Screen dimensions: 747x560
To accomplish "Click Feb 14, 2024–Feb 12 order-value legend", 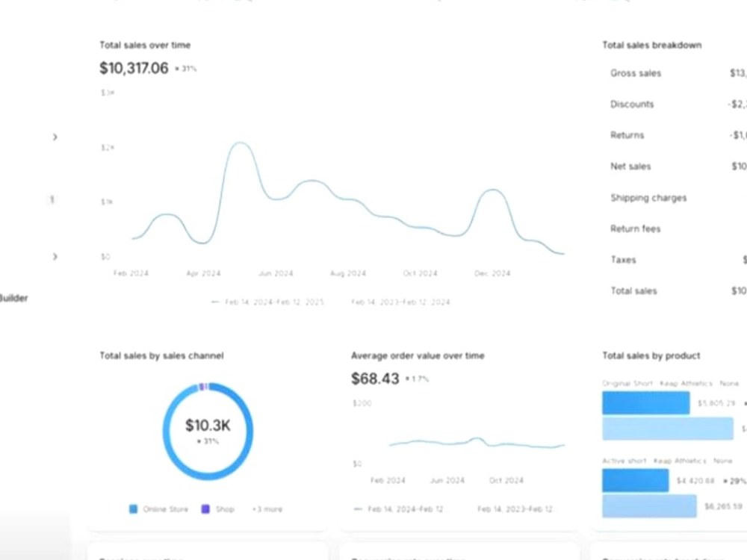I will [x=399, y=509].
